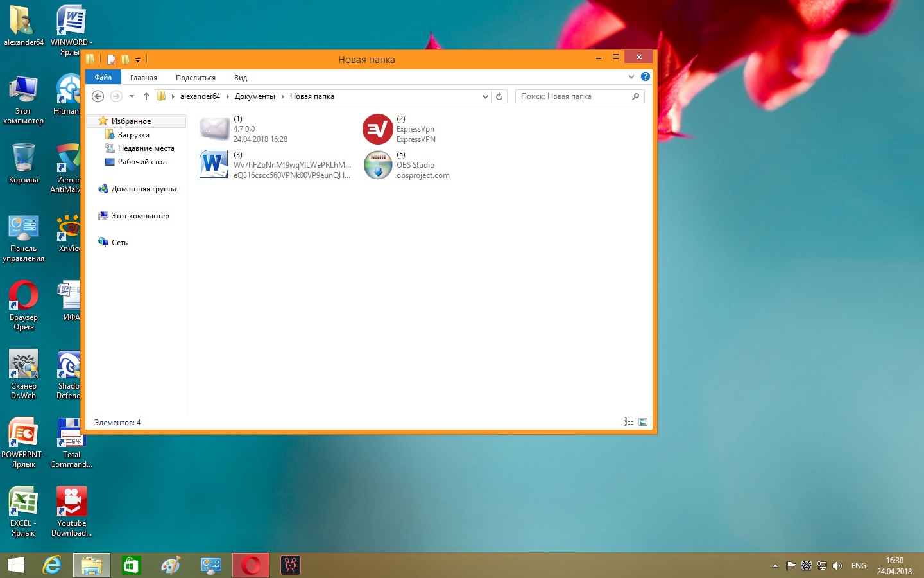The height and width of the screenshot is (578, 924).
Task: Click the Up directory arrow
Action: [146, 96]
